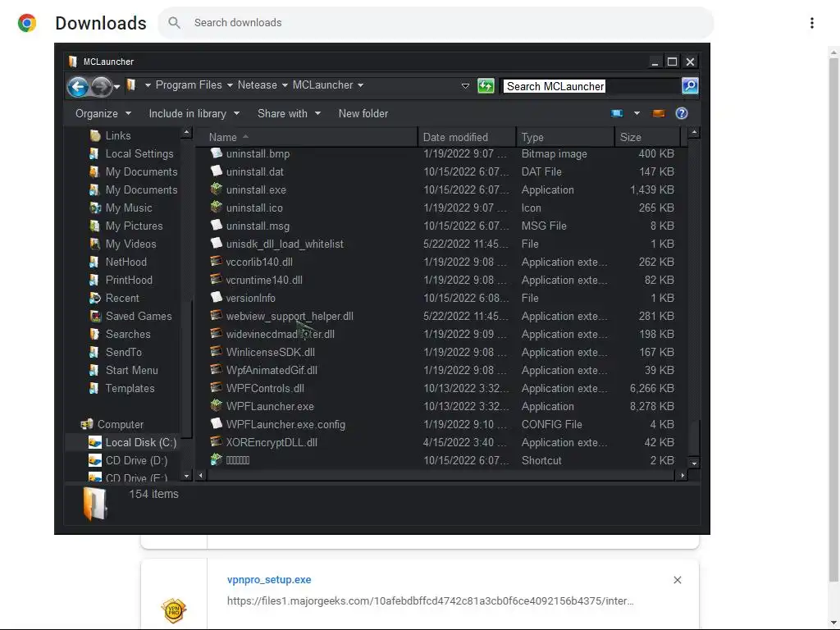Viewport: 840px width, 630px height.
Task: Click the majorgeeks download URL
Action: tap(430, 601)
